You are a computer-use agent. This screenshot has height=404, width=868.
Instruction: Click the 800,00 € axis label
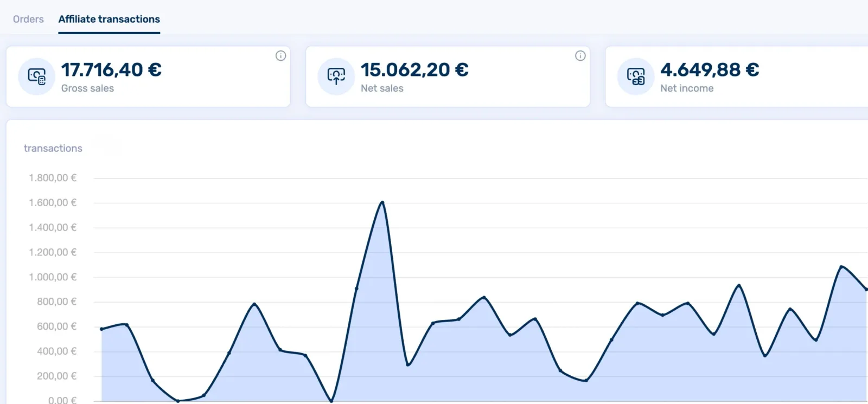56,302
